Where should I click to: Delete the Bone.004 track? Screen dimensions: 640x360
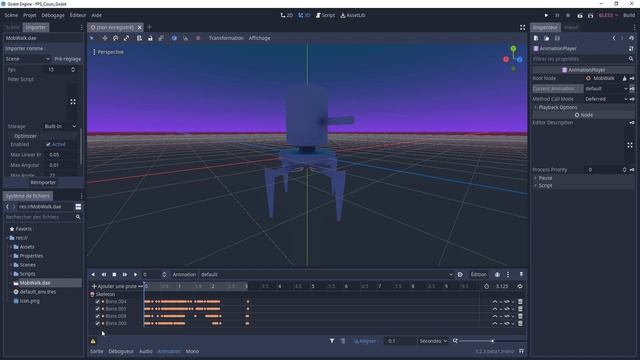click(x=520, y=302)
